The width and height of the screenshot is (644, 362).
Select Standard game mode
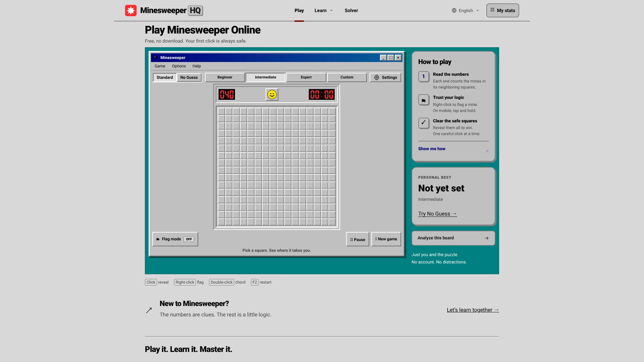point(165,77)
